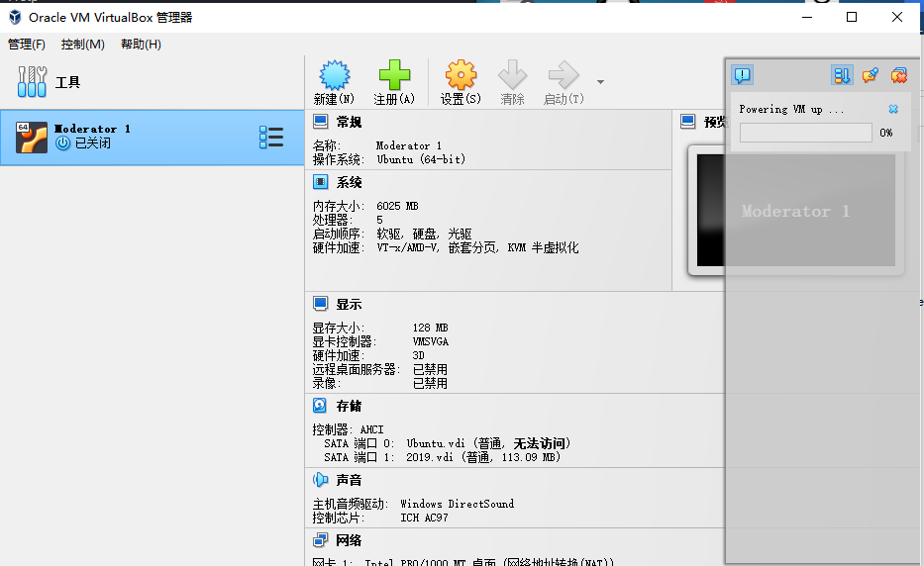Open the Tools (工具) entry icon
This screenshot has width=924, height=566.
(32, 81)
